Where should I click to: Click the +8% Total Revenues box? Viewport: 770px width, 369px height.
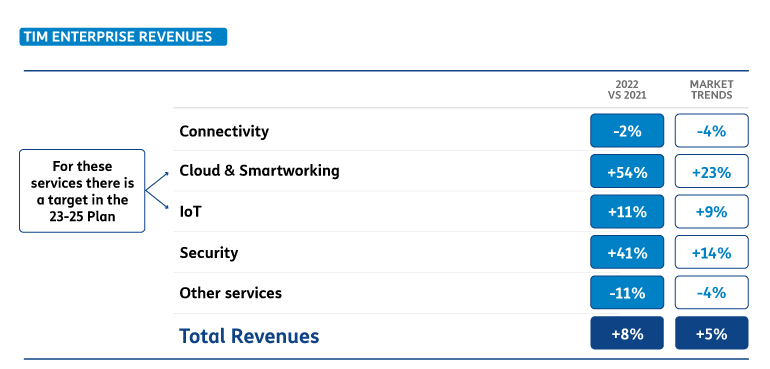[x=627, y=333]
